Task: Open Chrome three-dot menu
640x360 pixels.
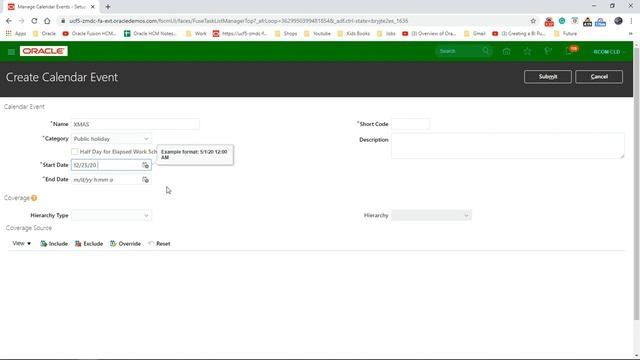Action: pos(631,21)
